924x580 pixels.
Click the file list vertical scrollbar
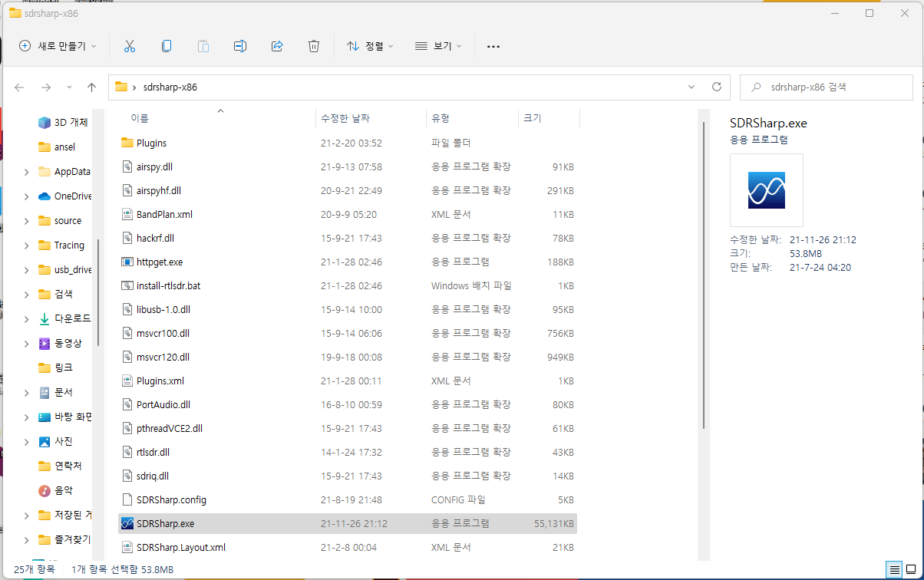click(x=703, y=276)
